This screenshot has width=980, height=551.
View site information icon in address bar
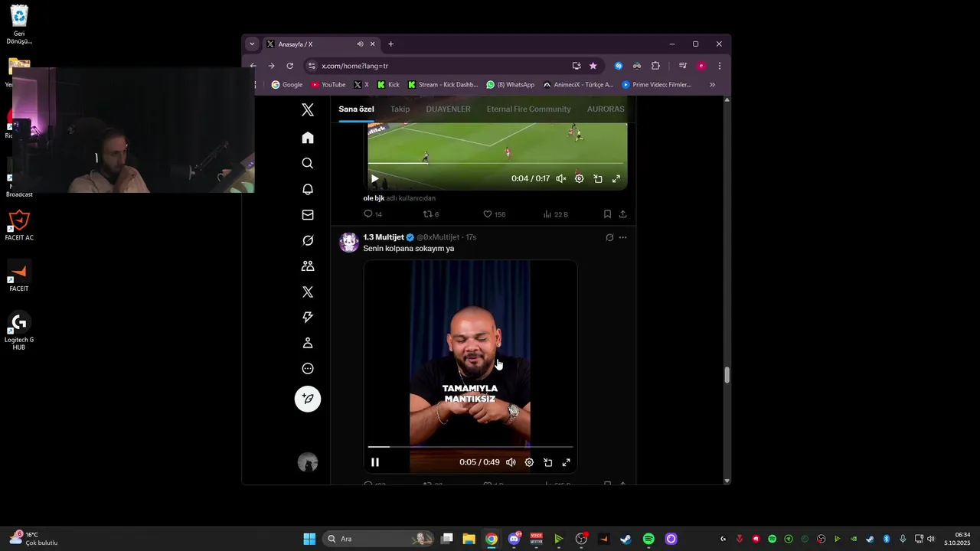tap(312, 66)
